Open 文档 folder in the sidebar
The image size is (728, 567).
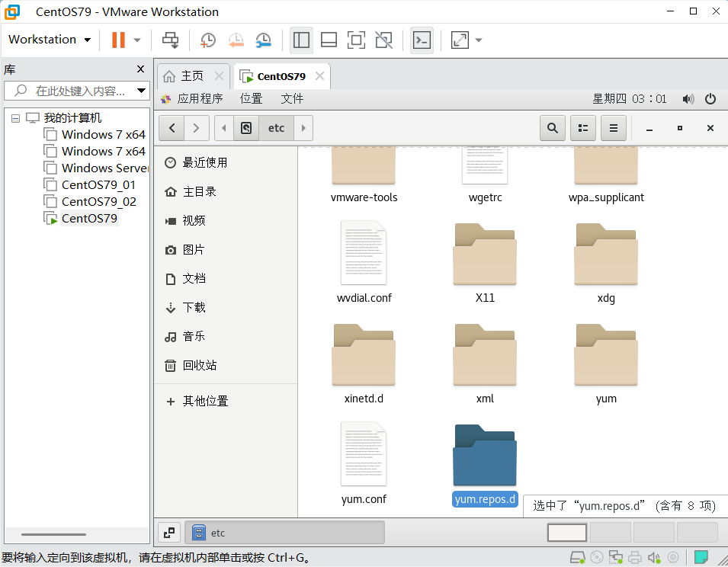pos(226,278)
